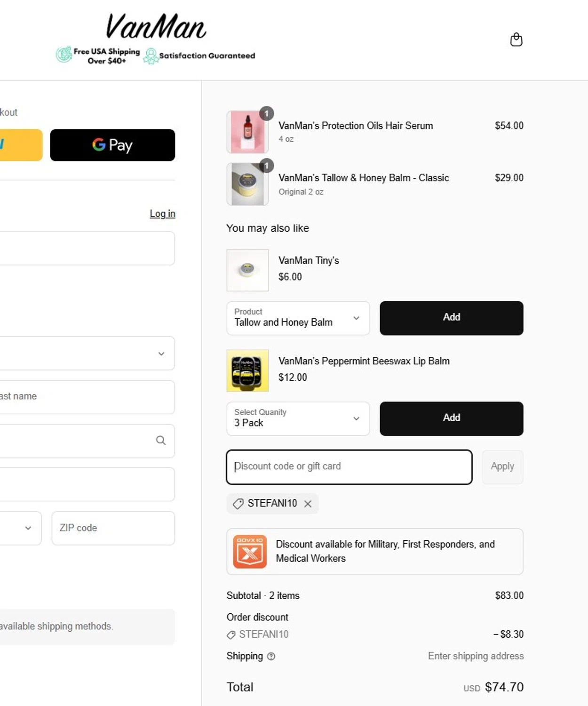588x706 pixels.
Task: Remove STEFANI10 discount code with X
Action: 308,504
